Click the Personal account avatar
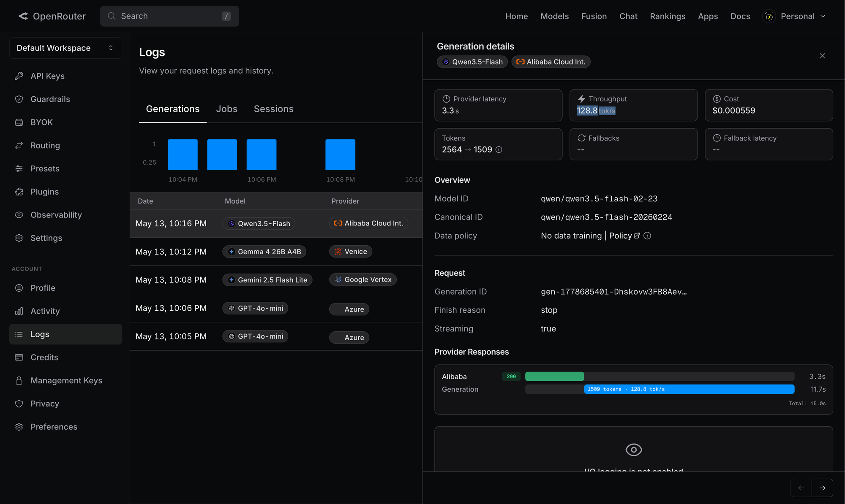The height and width of the screenshot is (504, 845). tap(769, 16)
